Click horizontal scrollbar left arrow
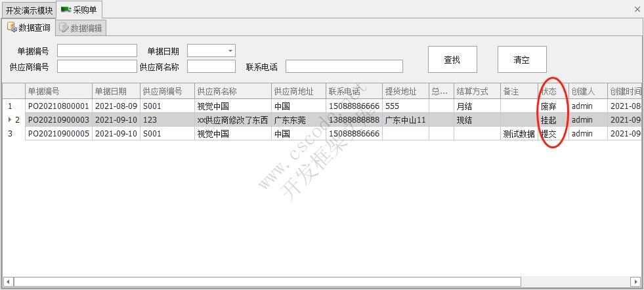644x290 pixels. click(8, 281)
